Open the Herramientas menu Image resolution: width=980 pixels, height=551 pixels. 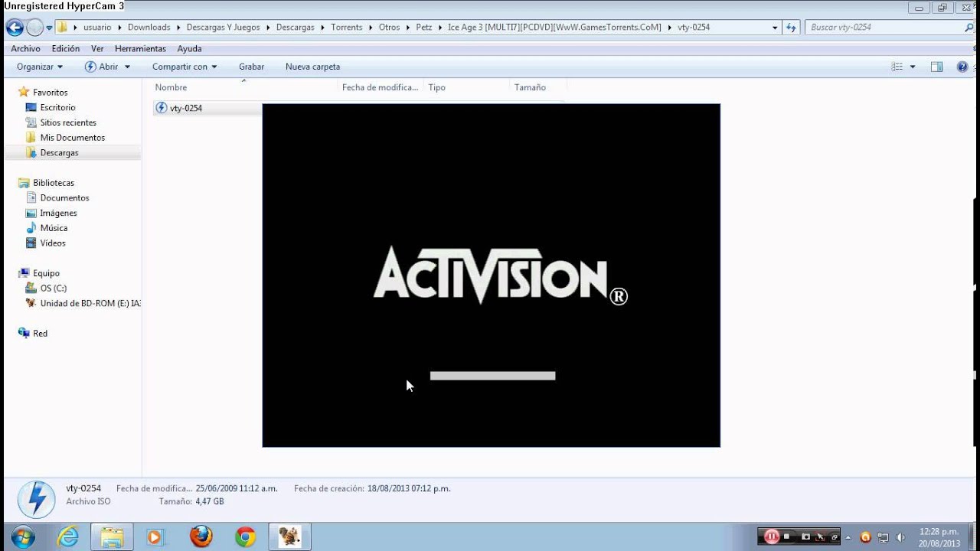tap(140, 48)
